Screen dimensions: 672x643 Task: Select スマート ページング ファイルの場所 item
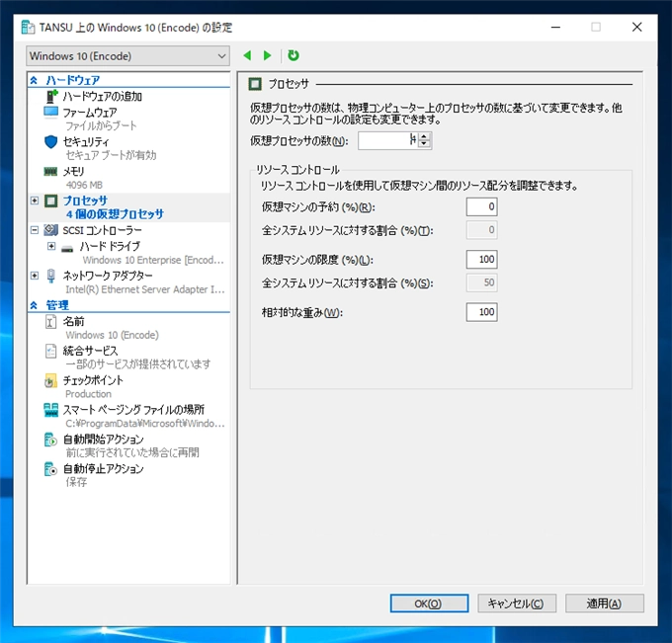133,410
